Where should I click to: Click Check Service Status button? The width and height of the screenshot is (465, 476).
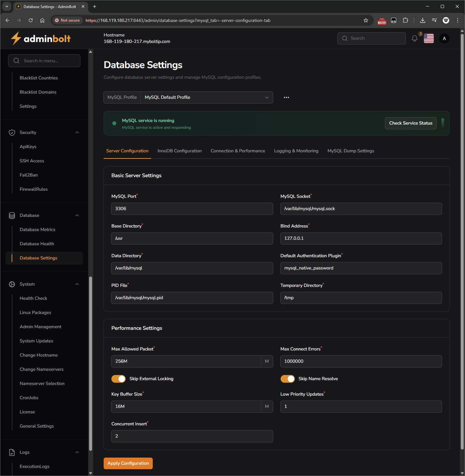[410, 123]
